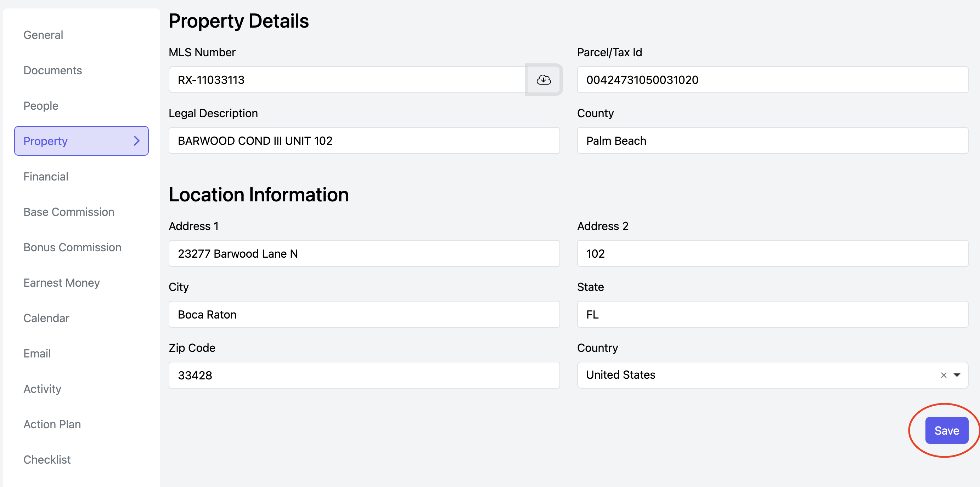Open the Earnest Money section
980x487 pixels.
(x=62, y=282)
